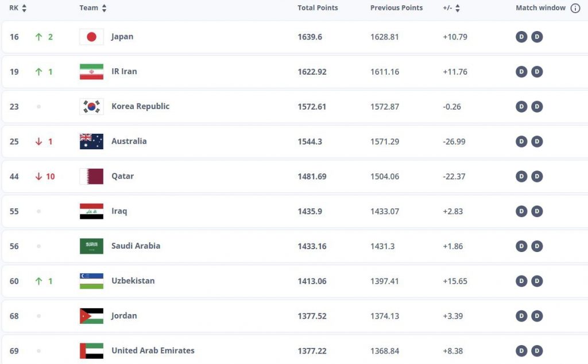Click second D match badge for Qatar
The width and height of the screenshot is (588, 364).
click(x=537, y=176)
